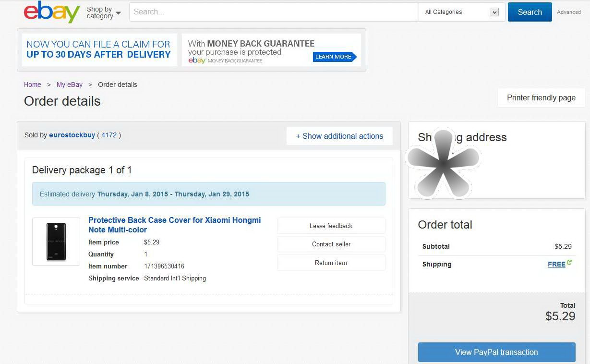
Task: Open the Printer friendly page
Action: click(x=541, y=97)
